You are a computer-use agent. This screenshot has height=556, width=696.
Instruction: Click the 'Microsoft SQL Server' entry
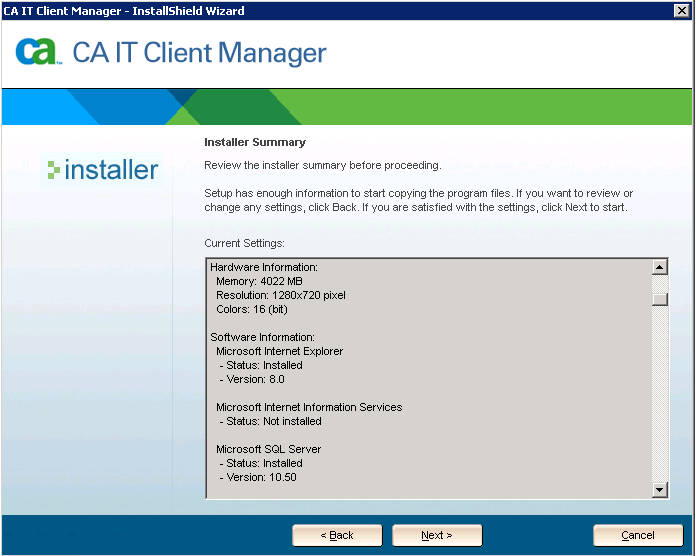(269, 449)
